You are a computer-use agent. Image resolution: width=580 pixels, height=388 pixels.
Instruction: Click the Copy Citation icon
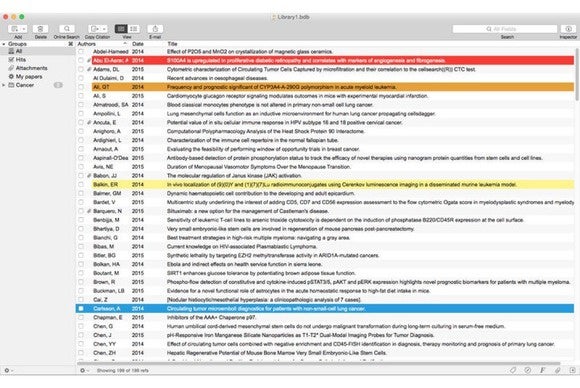point(97,29)
